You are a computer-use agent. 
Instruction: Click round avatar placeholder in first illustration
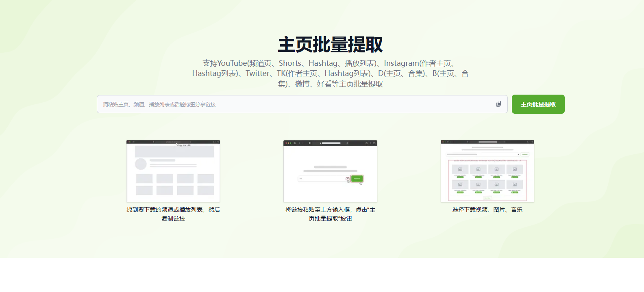[141, 164]
